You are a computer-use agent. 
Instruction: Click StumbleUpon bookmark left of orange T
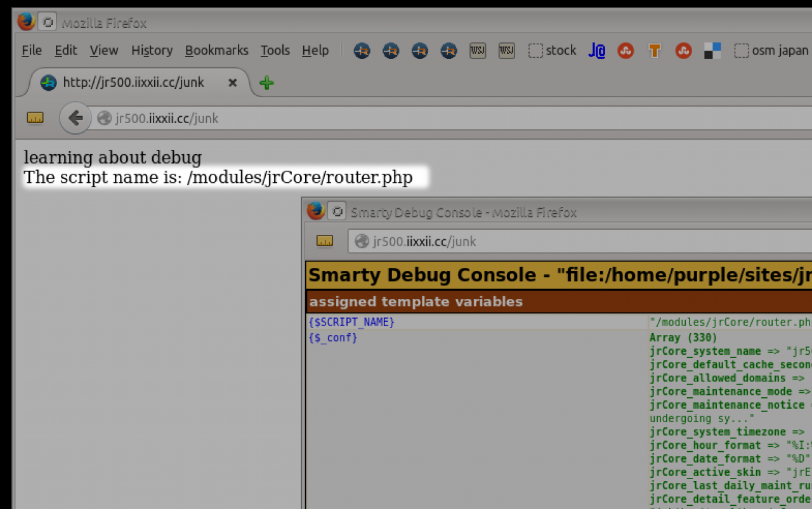tap(625, 51)
